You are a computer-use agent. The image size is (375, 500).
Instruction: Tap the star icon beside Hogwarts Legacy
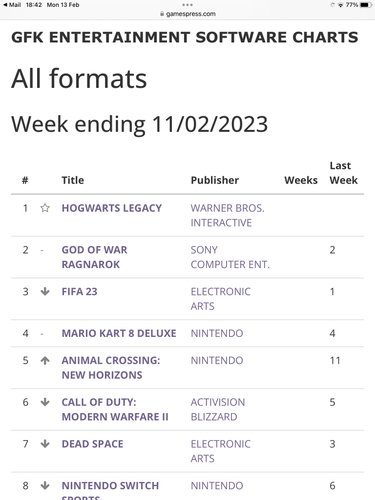click(x=45, y=208)
